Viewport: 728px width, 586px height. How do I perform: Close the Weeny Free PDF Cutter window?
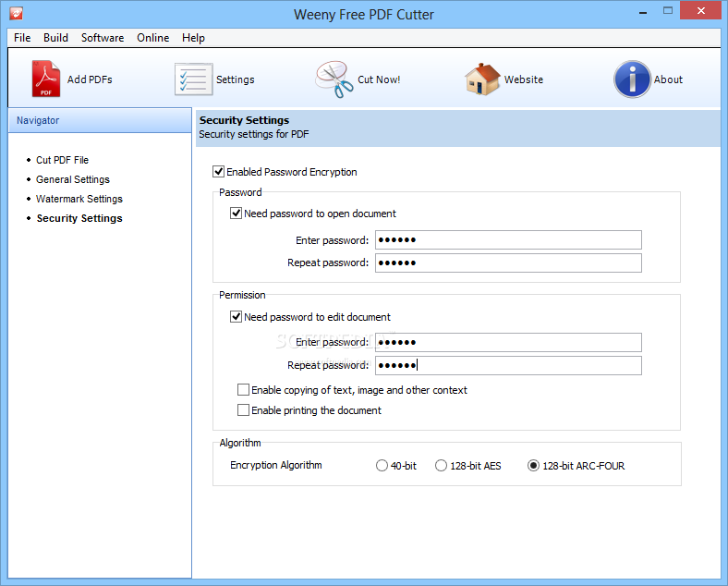[x=700, y=10]
